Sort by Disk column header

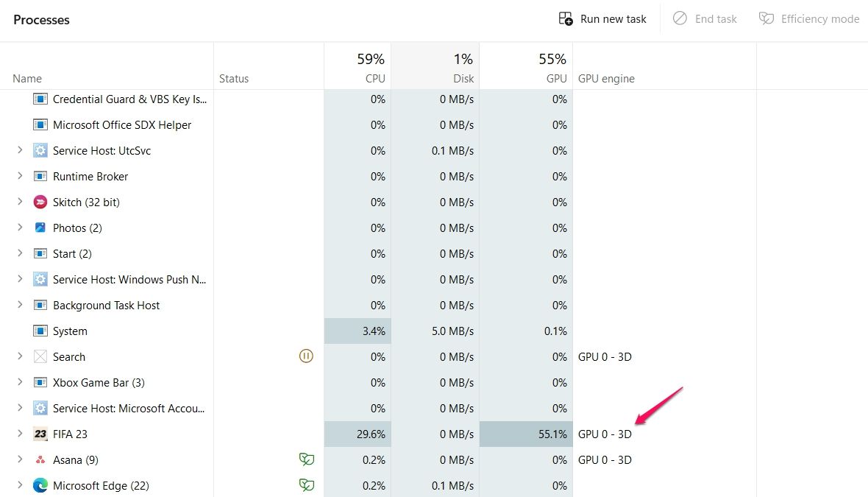coord(435,66)
